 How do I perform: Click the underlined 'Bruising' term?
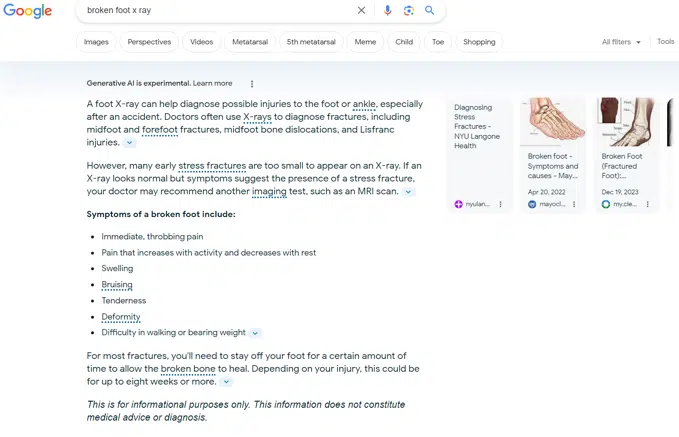(x=117, y=285)
